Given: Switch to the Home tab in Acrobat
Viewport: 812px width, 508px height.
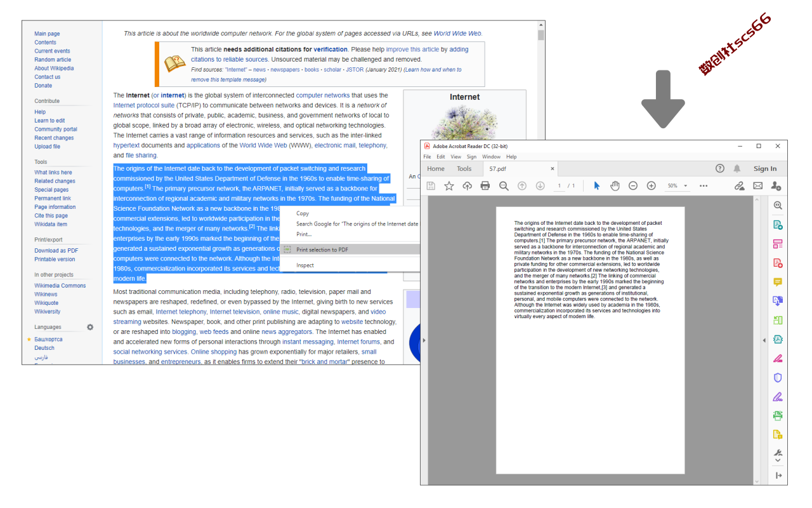Looking at the screenshot, I should tap(436, 168).
